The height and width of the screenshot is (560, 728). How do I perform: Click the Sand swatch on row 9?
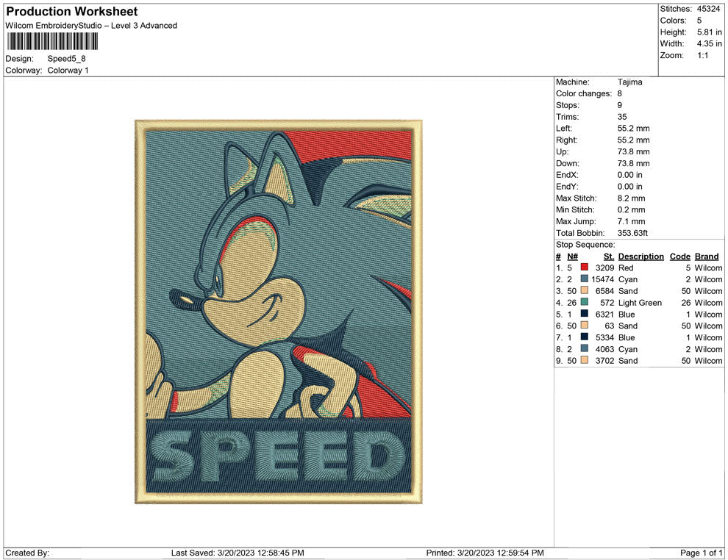(585, 361)
